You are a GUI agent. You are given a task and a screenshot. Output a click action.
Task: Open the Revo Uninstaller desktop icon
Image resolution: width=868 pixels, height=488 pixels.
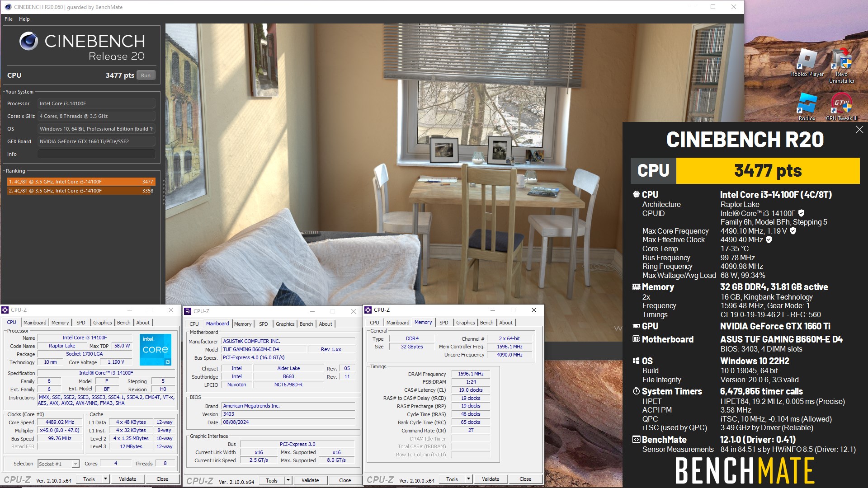(x=841, y=66)
